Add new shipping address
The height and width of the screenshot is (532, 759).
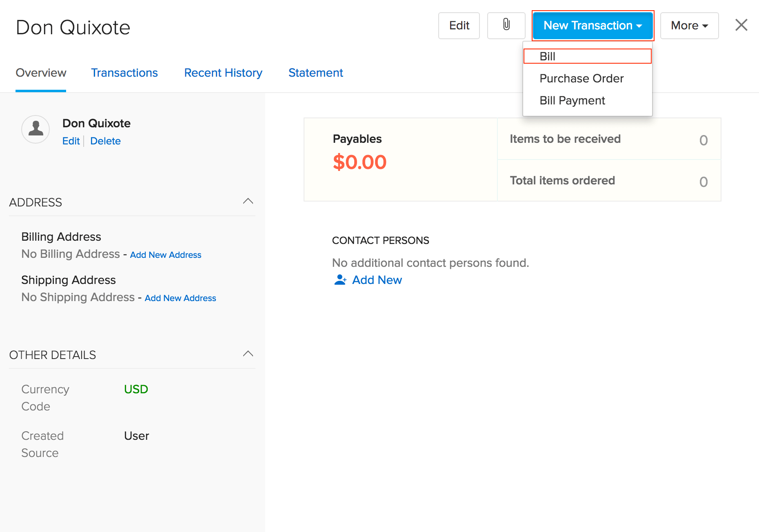180,298
